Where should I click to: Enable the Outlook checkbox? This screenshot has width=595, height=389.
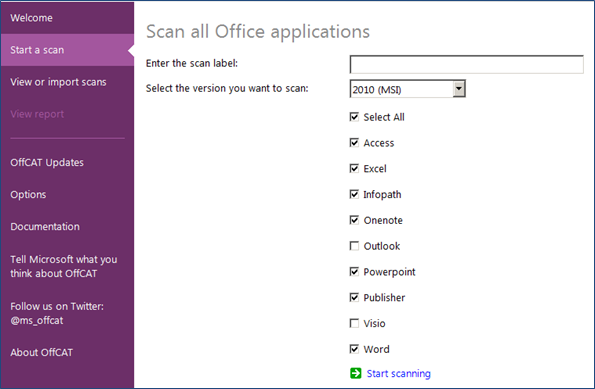click(x=354, y=246)
